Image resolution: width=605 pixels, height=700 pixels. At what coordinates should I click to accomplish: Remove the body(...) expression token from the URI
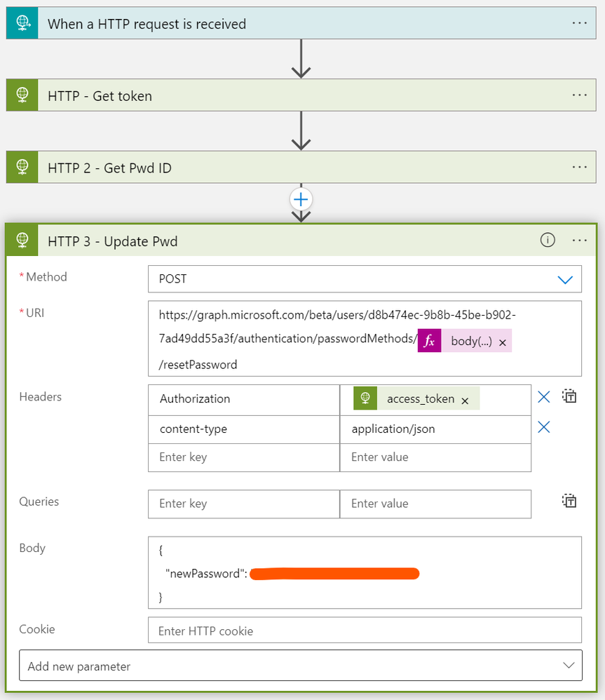503,342
